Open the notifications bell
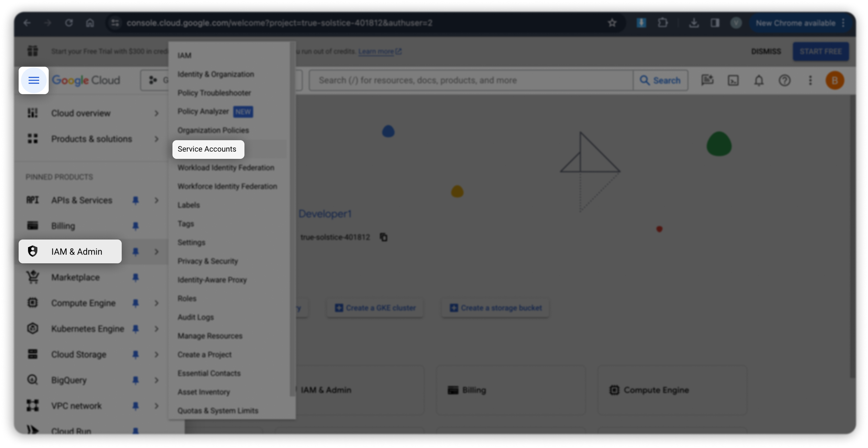 click(759, 80)
